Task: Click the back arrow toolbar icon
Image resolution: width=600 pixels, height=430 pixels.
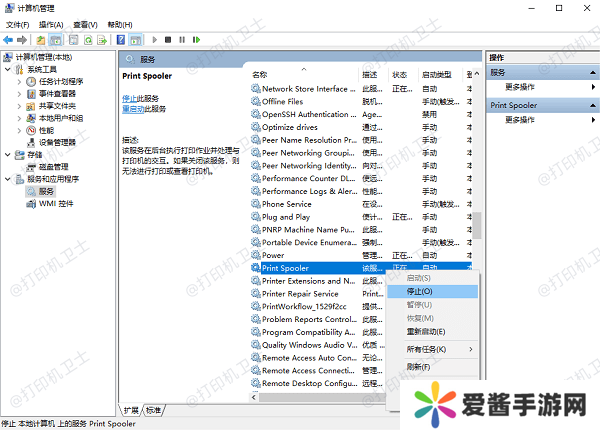Action: click(x=9, y=40)
